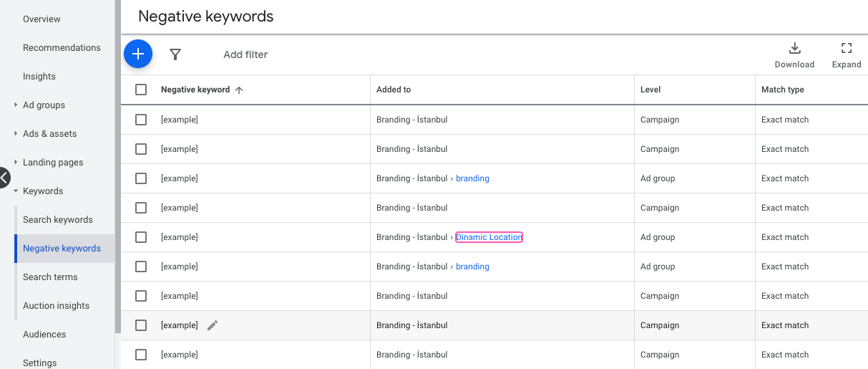This screenshot has height=369, width=868.
Task: Expand the table to full screen
Action: coord(847,54)
